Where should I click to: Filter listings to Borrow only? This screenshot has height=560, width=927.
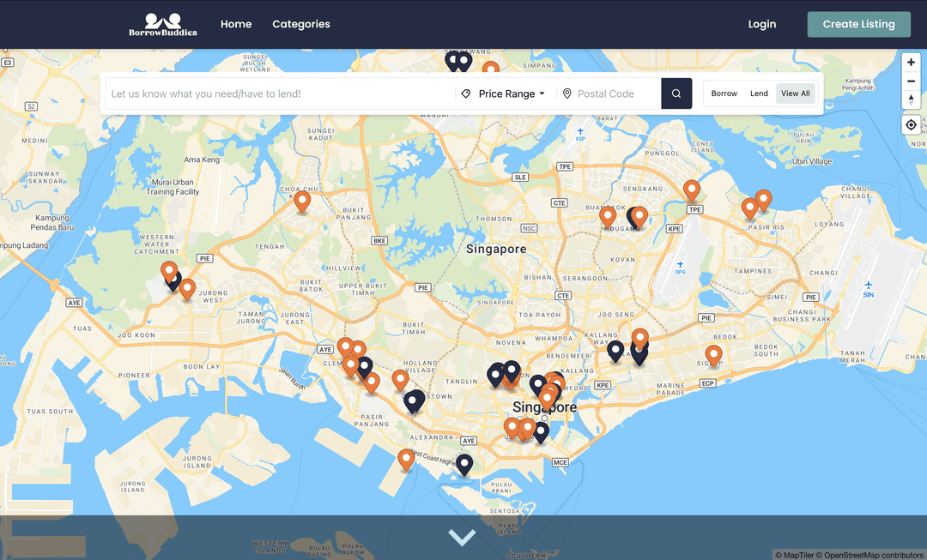[x=724, y=93]
